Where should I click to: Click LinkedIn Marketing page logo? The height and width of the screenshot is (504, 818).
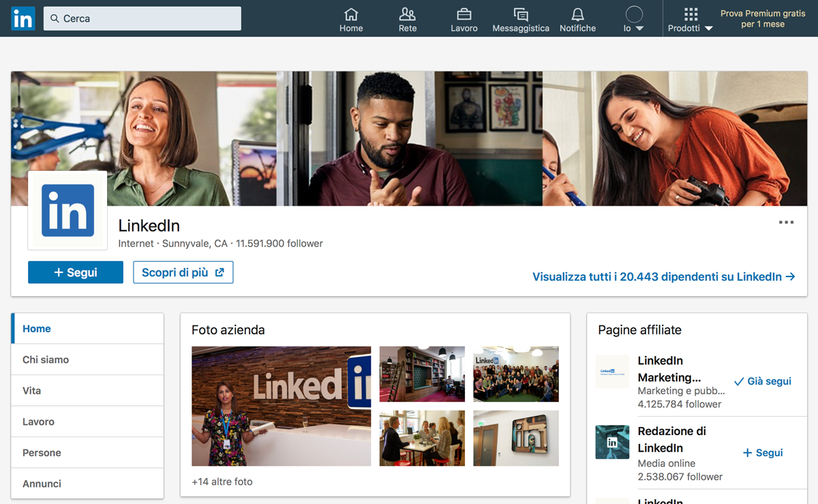click(x=612, y=372)
